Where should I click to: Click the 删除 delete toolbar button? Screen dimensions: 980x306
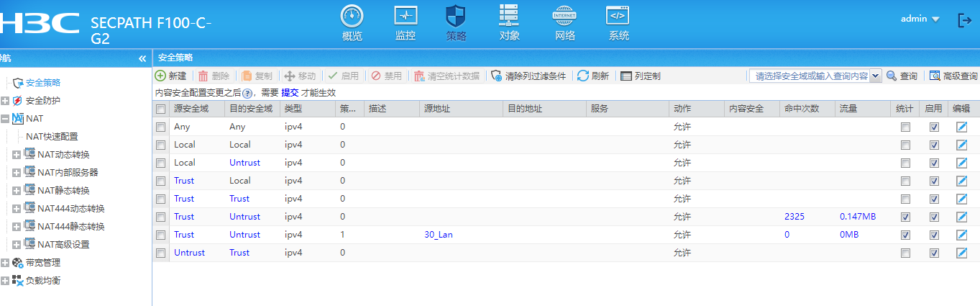[214, 76]
